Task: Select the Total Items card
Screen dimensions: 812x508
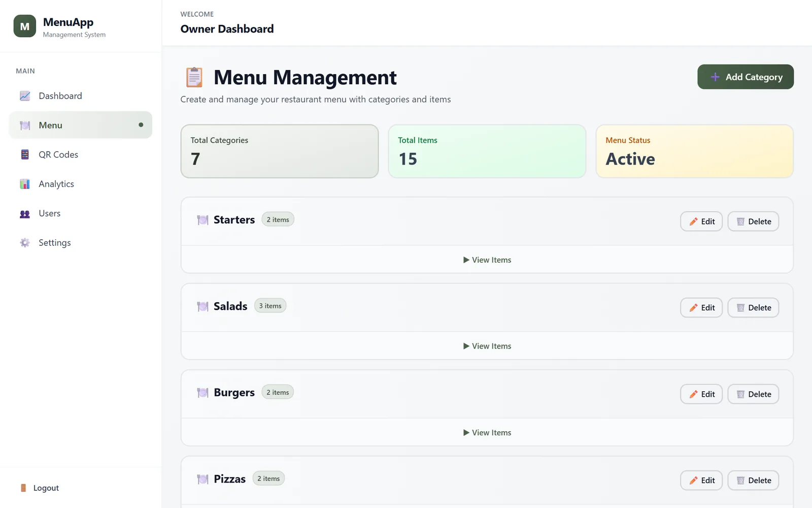Action: (x=487, y=151)
